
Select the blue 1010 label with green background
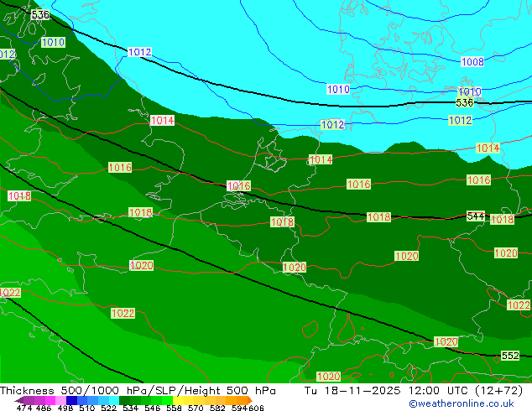53,43
